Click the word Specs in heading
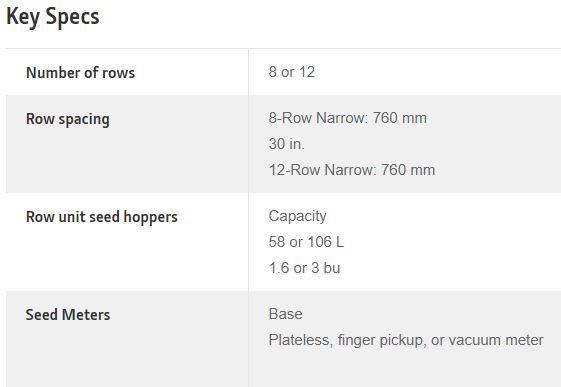 tap(73, 17)
